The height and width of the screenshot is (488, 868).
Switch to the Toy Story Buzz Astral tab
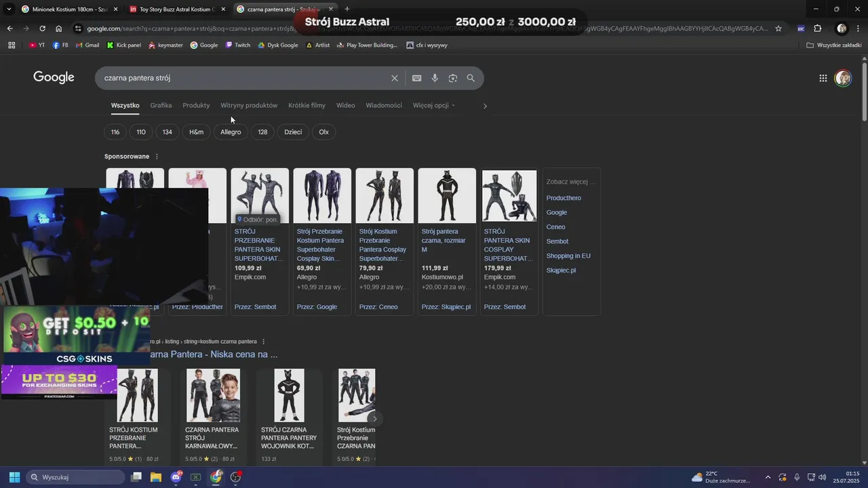tap(179, 9)
